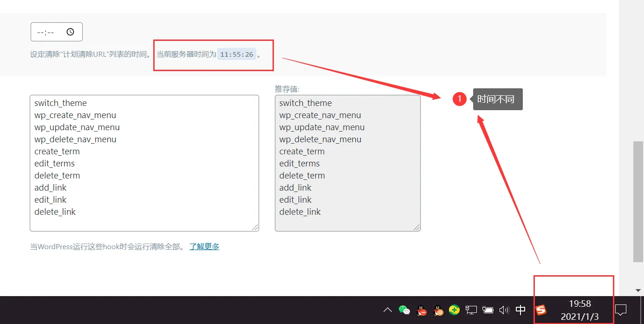Click edit_terms in the editable hooks box
The height and width of the screenshot is (324, 644).
pos(54,164)
